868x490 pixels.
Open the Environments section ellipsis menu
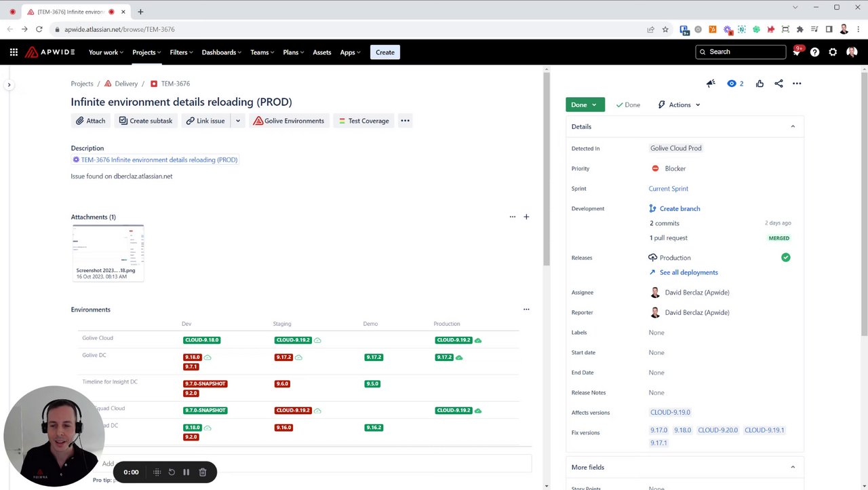click(x=526, y=309)
